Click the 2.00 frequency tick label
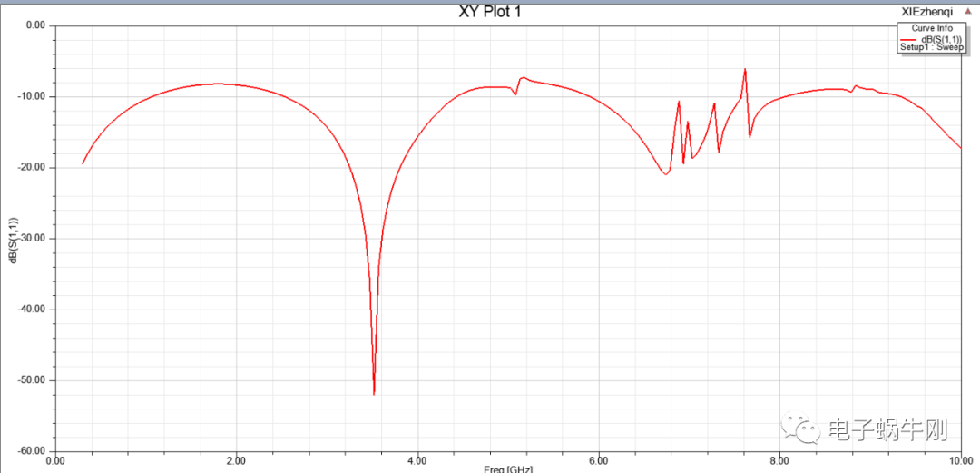The image size is (980, 473). pos(236,460)
